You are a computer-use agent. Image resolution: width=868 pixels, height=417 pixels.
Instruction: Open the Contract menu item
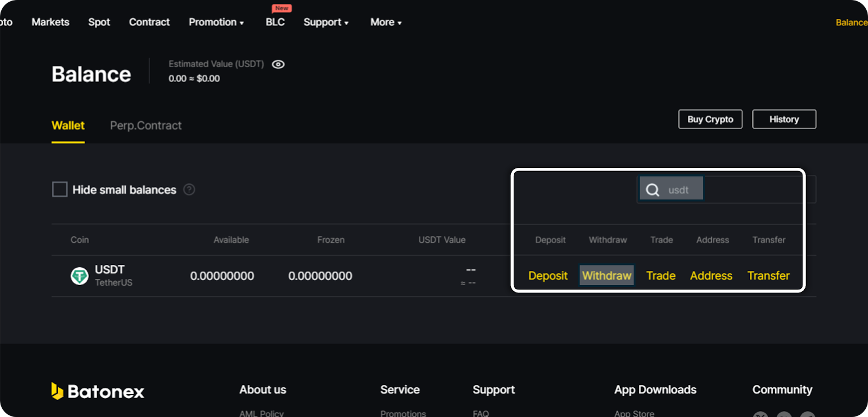point(149,22)
